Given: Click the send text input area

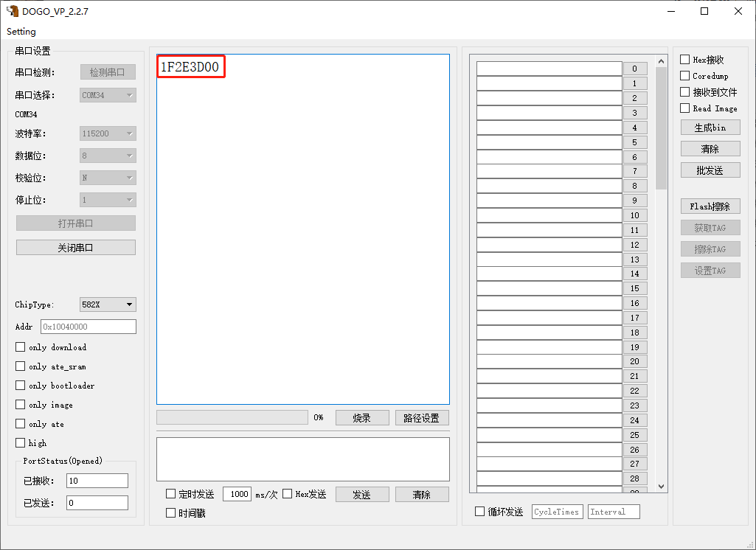Looking at the screenshot, I should [303, 459].
